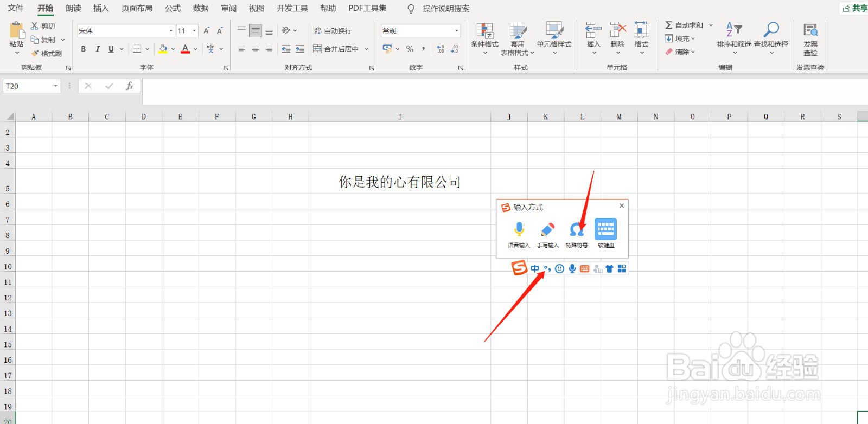Select 特殊符号 omega symbol

(x=577, y=234)
